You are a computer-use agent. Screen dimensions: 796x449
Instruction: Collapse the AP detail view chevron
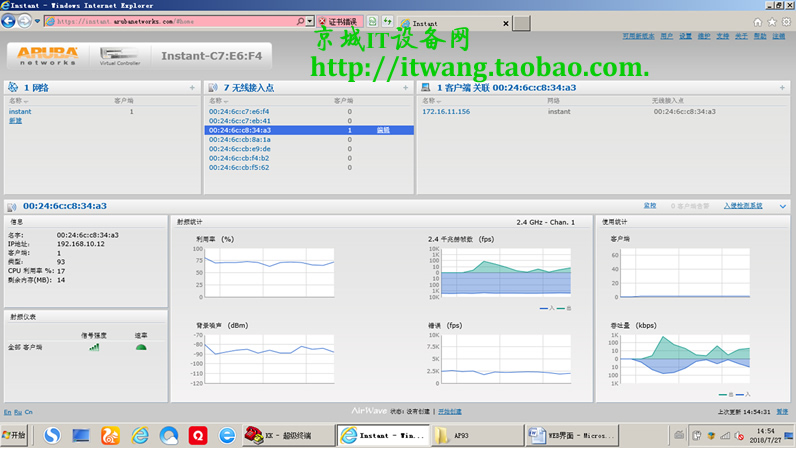click(x=783, y=206)
